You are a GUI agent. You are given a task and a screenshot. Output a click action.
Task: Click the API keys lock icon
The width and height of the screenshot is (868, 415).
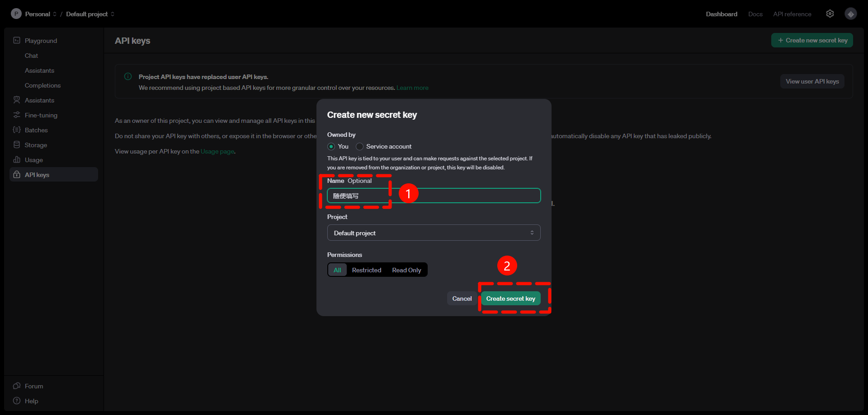16,174
